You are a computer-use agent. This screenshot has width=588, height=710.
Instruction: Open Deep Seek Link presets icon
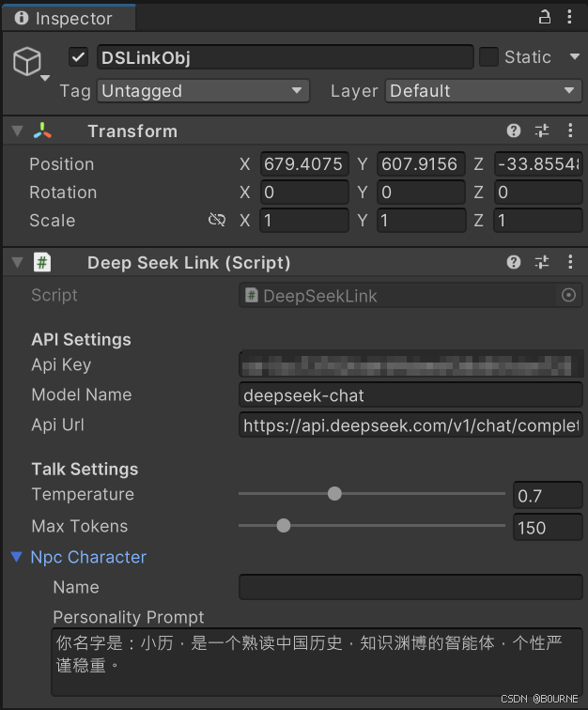542,262
